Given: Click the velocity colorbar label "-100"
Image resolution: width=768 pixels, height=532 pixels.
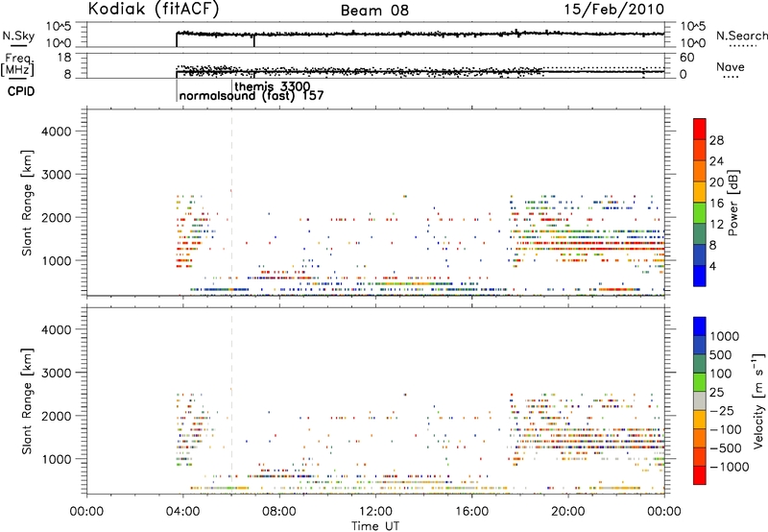Looking at the screenshot, I should tap(726, 429).
